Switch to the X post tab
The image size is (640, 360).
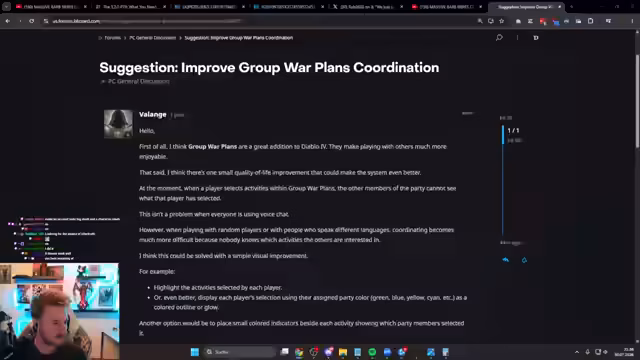tap(367, 7)
